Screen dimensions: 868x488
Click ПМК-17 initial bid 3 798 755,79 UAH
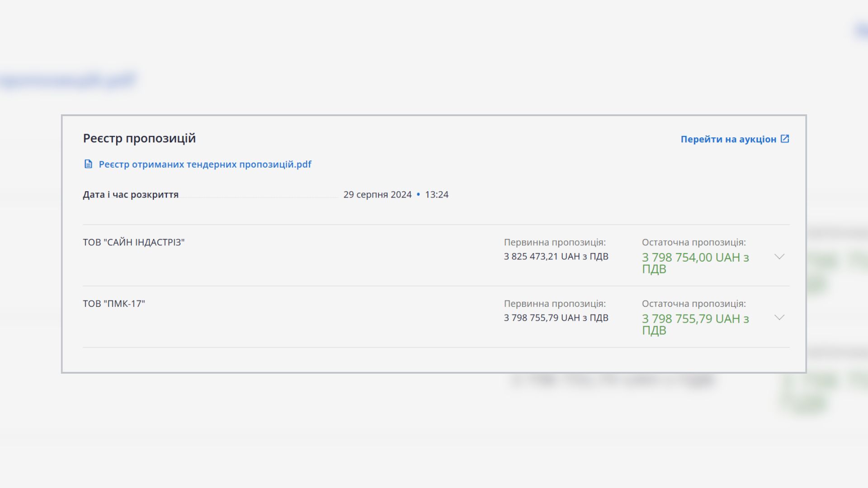[x=556, y=318]
